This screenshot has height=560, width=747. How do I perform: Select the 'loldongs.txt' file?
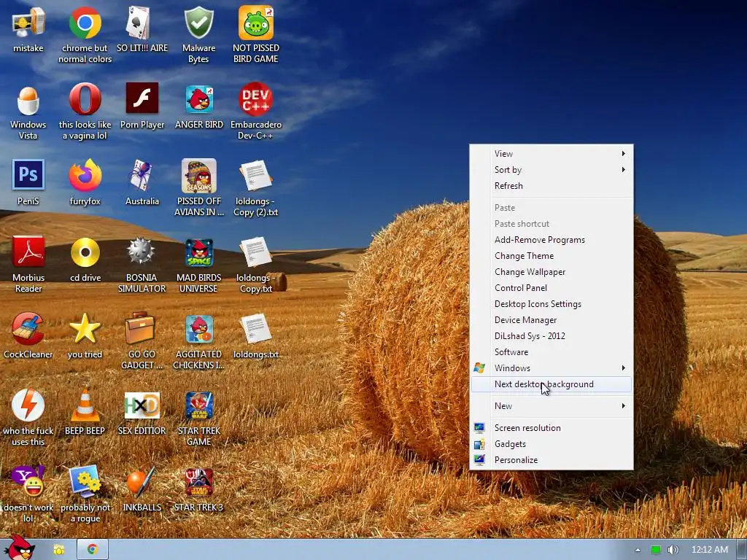[x=256, y=329]
